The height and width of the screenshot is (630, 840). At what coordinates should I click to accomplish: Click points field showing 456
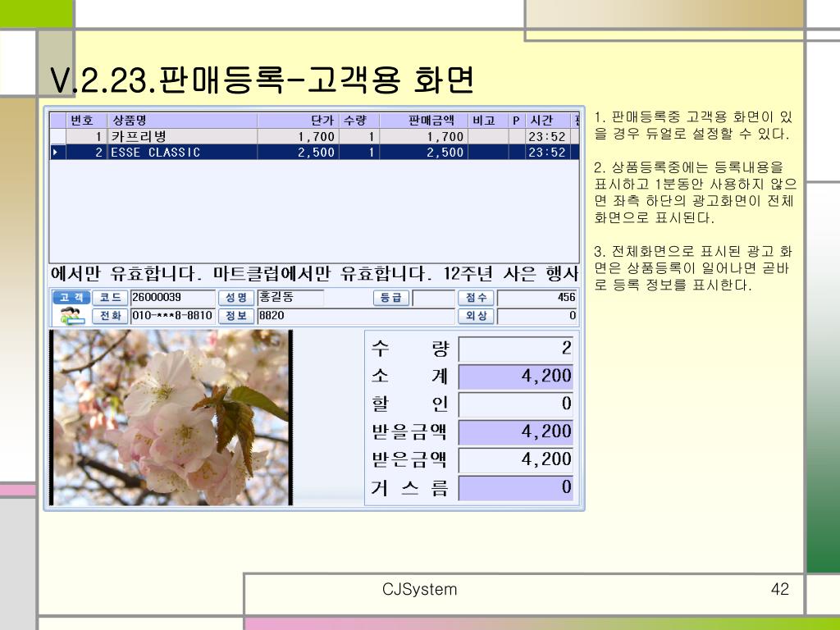coord(537,298)
